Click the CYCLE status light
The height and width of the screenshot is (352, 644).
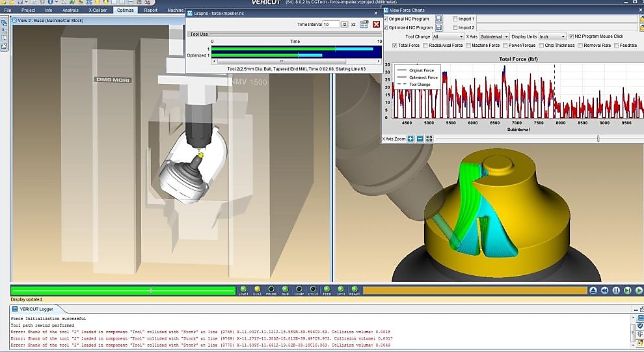coord(313,290)
